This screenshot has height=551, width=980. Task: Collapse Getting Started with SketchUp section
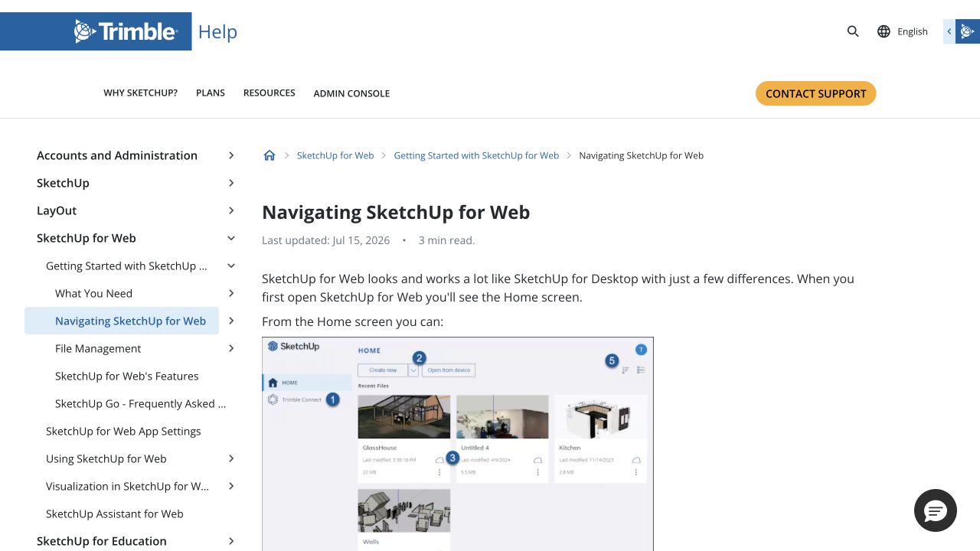(231, 266)
